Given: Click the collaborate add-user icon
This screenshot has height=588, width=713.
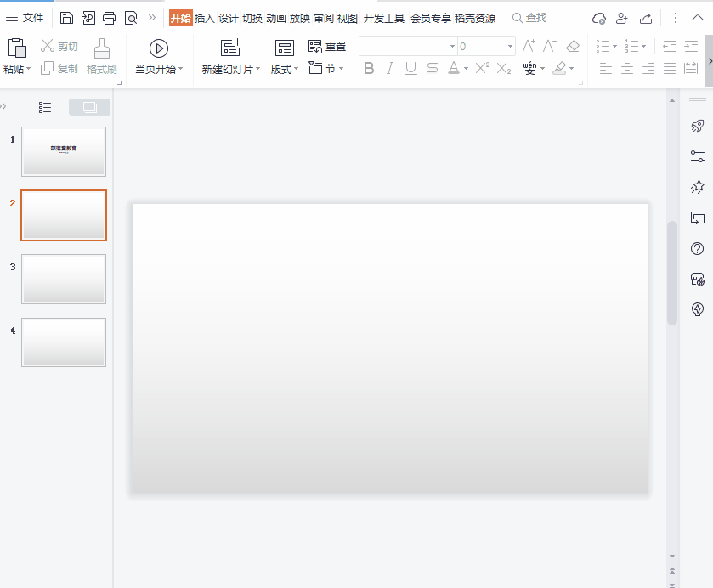Looking at the screenshot, I should [x=621, y=18].
